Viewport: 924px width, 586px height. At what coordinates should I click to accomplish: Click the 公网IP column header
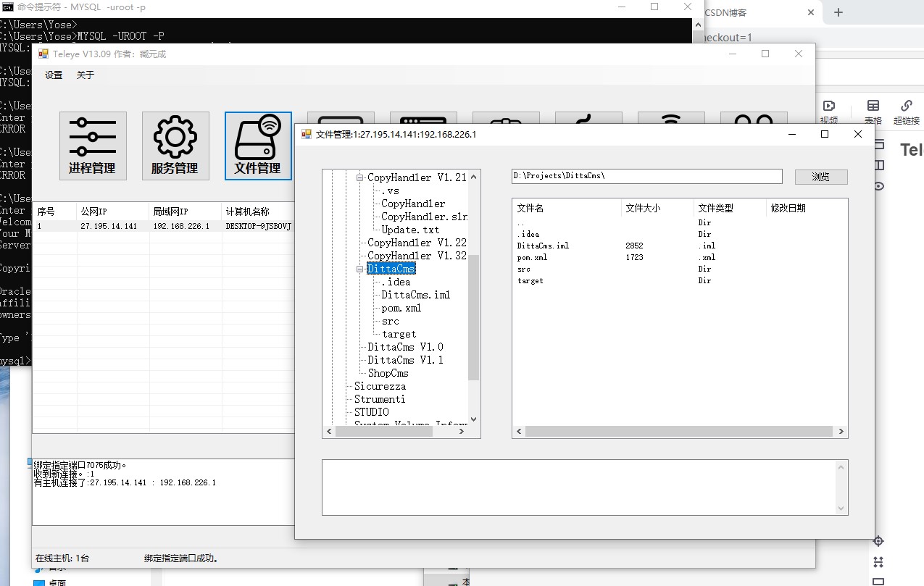click(x=113, y=212)
